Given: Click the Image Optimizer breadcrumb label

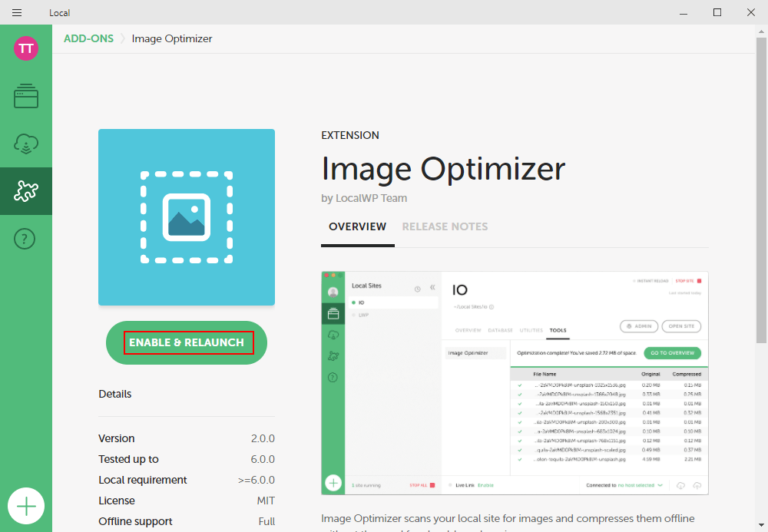Looking at the screenshot, I should point(172,38).
